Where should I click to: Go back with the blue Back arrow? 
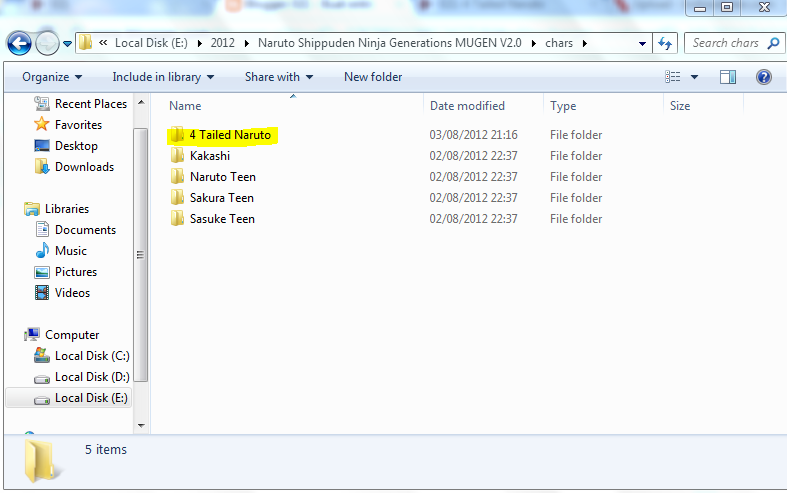(x=19, y=44)
